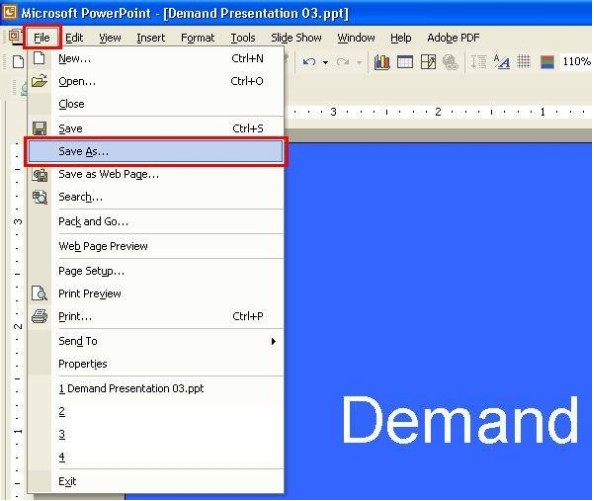The width and height of the screenshot is (594, 501).
Task: Select Exit in the File menu
Action: click(x=156, y=481)
